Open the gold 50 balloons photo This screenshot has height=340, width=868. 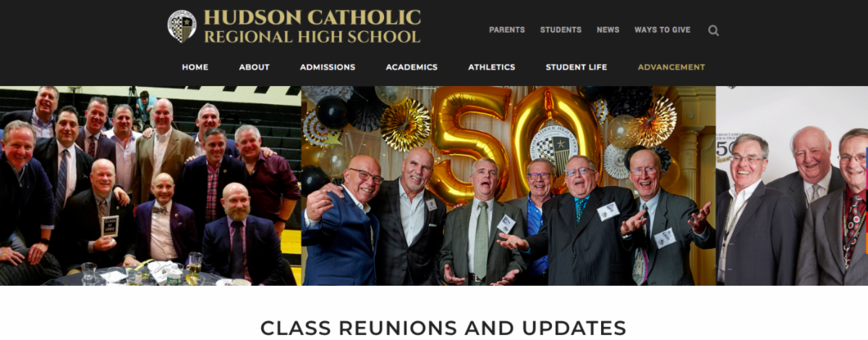pos(509,186)
